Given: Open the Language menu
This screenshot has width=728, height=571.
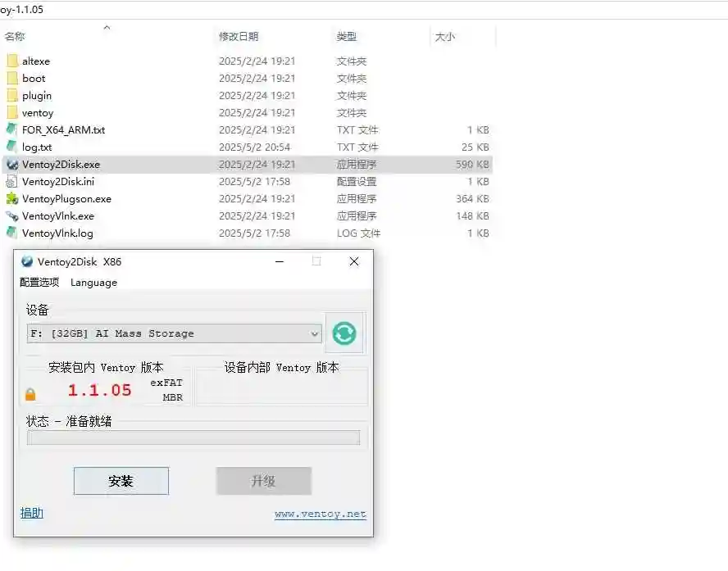Looking at the screenshot, I should coord(93,282).
